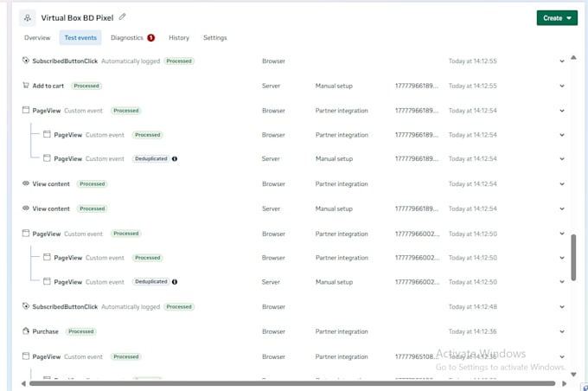Click the Processed badge on the Purchase row

(x=81, y=331)
